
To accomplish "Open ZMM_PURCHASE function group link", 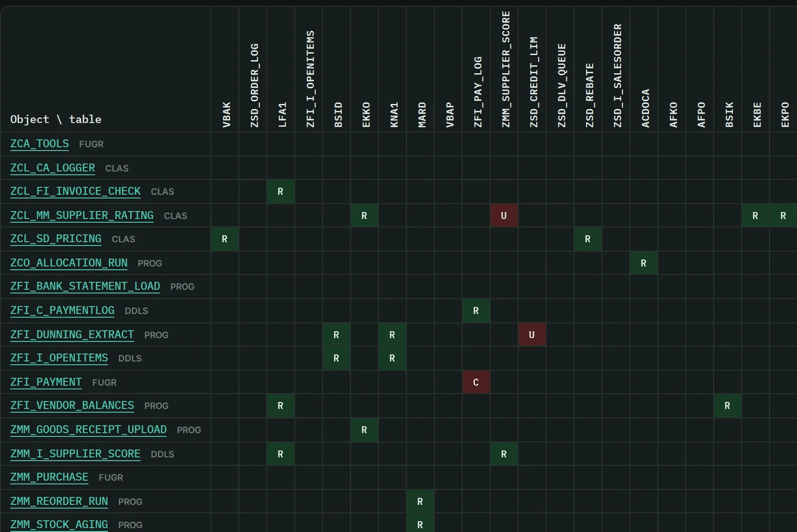I will pyautogui.click(x=49, y=477).
